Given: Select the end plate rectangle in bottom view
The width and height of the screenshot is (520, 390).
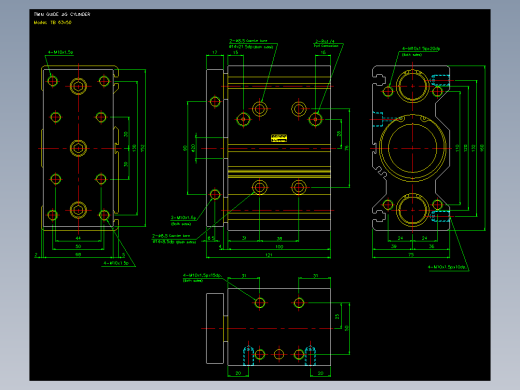Looking at the screenshot, I should [x=215, y=328].
